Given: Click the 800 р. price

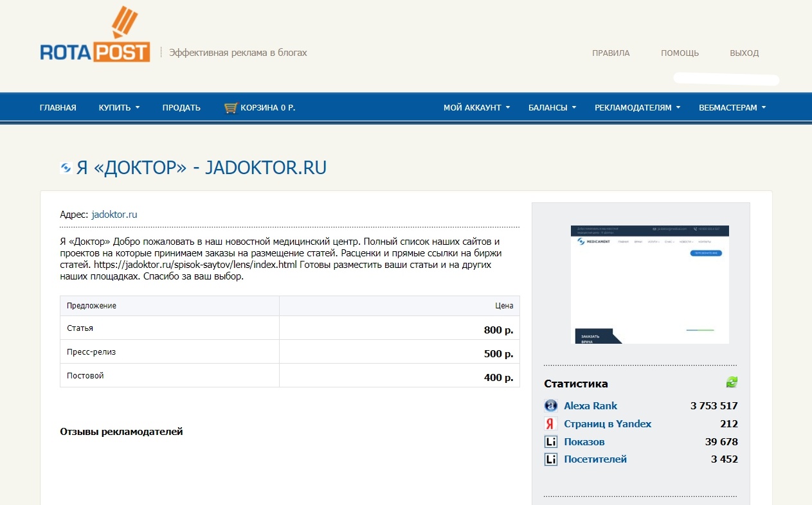Looking at the screenshot, I should [x=498, y=331].
